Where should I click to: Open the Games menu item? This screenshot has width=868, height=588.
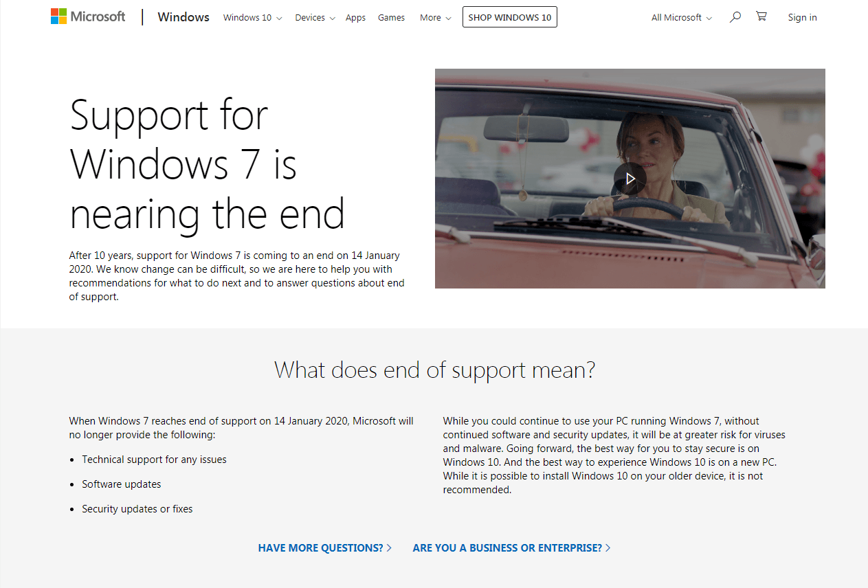pyautogui.click(x=391, y=18)
